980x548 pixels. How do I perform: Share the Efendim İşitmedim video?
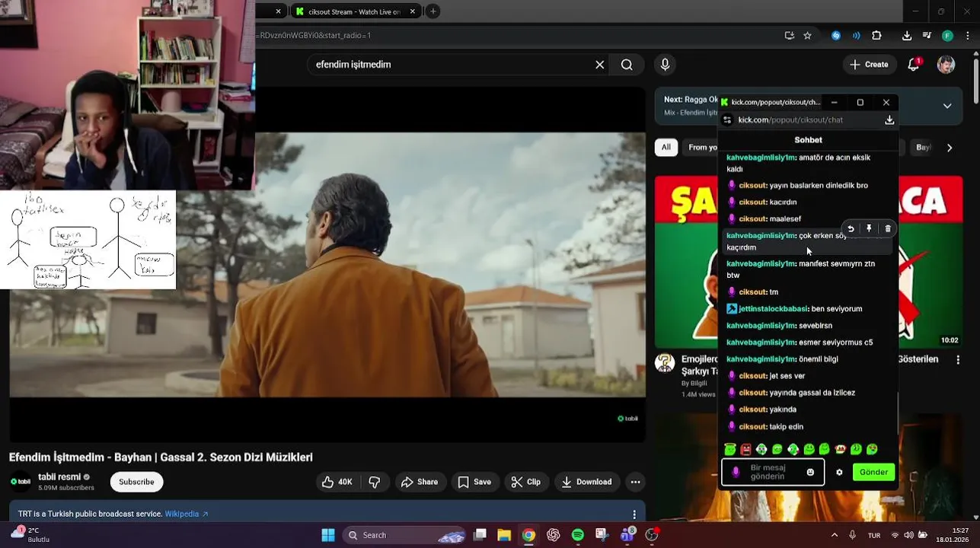point(420,482)
